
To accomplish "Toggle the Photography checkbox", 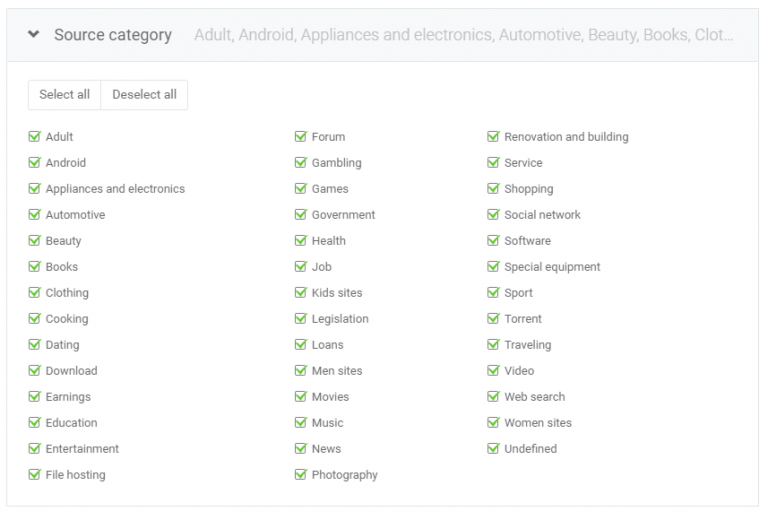I will coord(301,475).
